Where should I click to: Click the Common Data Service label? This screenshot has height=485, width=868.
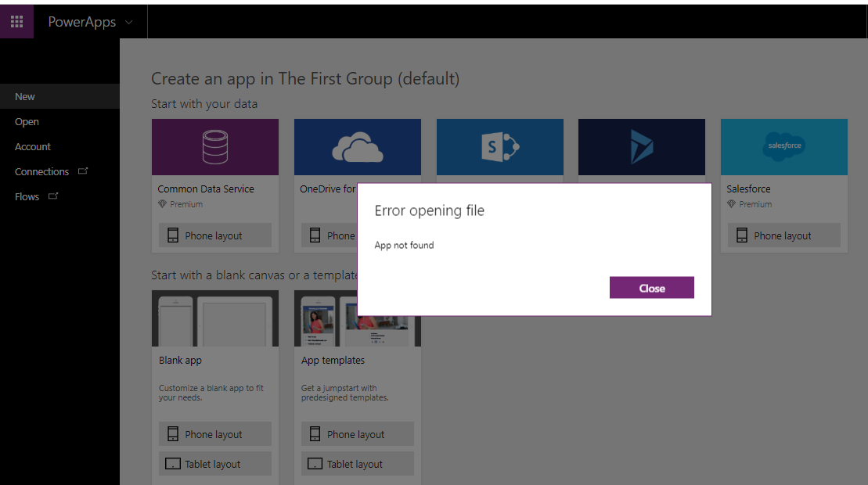(x=206, y=189)
